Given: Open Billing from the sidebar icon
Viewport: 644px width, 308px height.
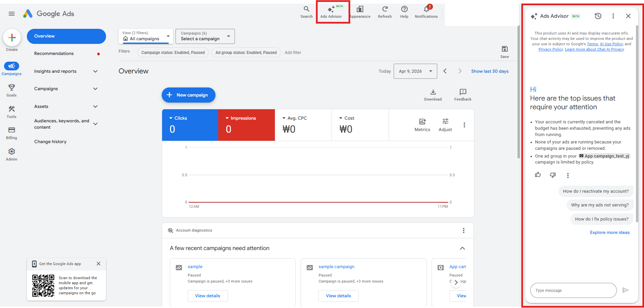Looking at the screenshot, I should [11, 133].
